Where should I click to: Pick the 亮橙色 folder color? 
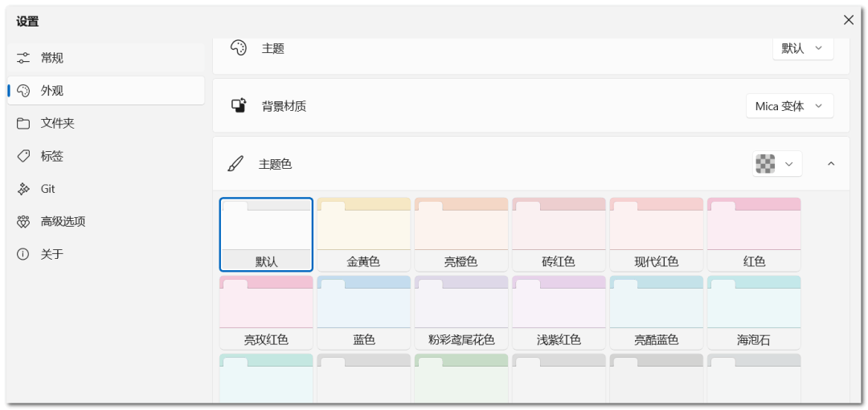461,234
